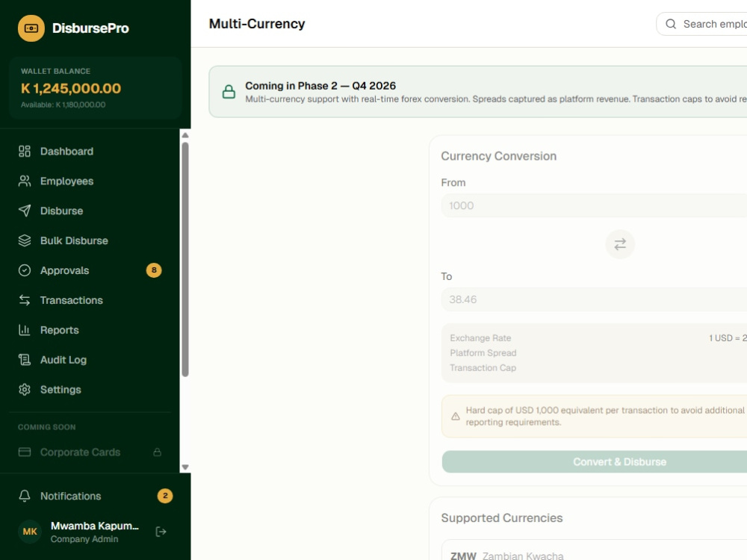Click the Multi-Currency page title

point(257,24)
